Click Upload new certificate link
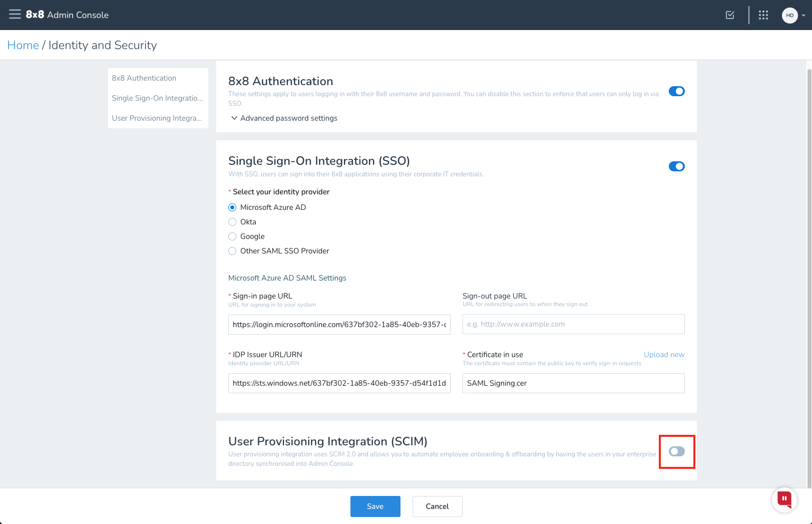The width and height of the screenshot is (812, 524). click(x=664, y=355)
